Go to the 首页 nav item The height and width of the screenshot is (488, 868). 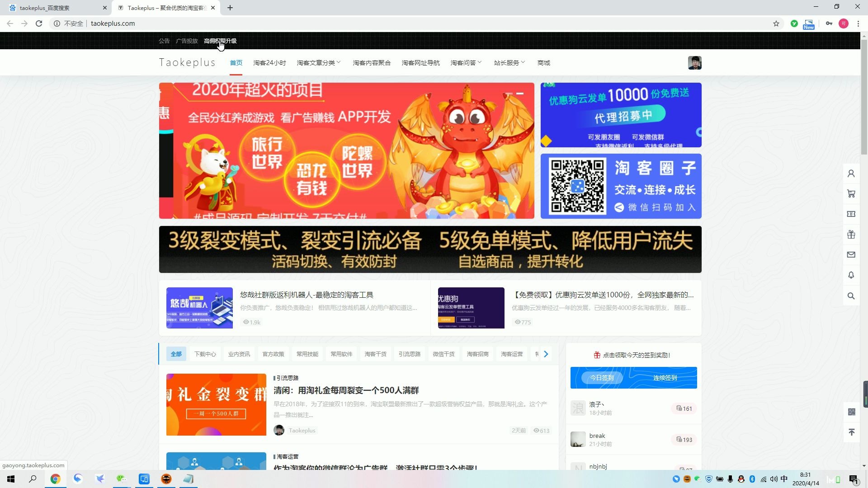click(236, 63)
